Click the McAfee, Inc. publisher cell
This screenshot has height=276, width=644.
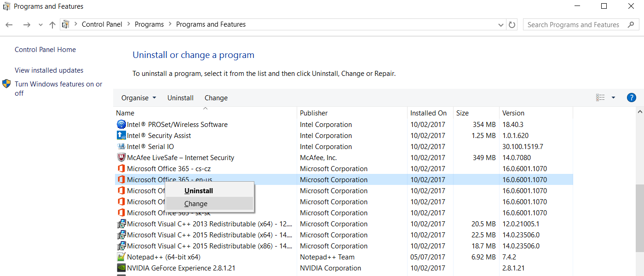pos(318,158)
